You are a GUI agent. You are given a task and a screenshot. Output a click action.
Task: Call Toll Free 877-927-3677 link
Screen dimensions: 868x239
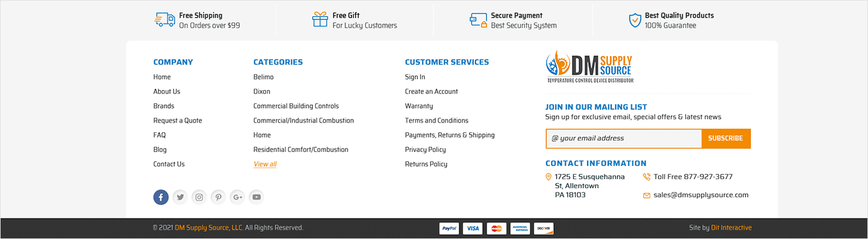[x=693, y=177]
